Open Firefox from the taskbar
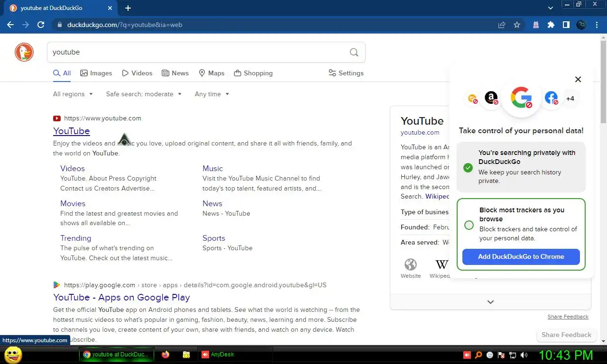607x364 pixels. pyautogui.click(x=166, y=354)
